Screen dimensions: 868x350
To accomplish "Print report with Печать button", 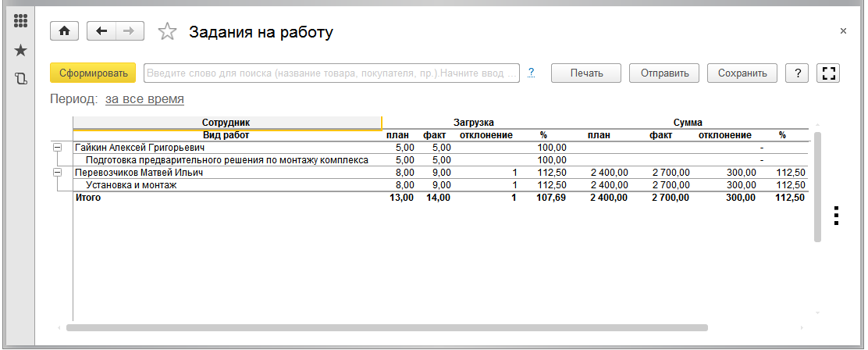I will point(586,73).
